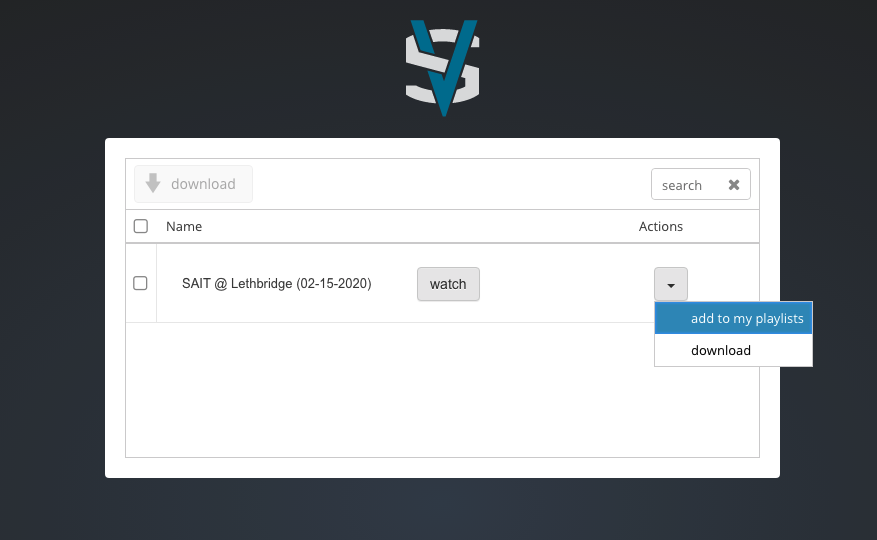Select 'download' from the actions dropdown menu
This screenshot has width=877, height=540.
coord(720,350)
